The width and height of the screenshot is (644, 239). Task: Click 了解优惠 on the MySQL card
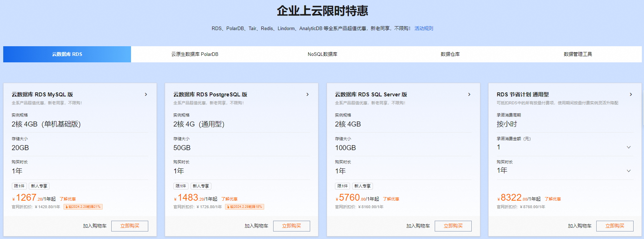pyautogui.click(x=68, y=199)
